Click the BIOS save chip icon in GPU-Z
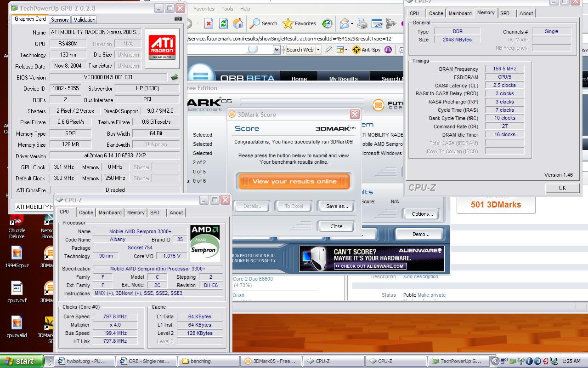Image resolution: width=588 pixels, height=368 pixels. 175,77
